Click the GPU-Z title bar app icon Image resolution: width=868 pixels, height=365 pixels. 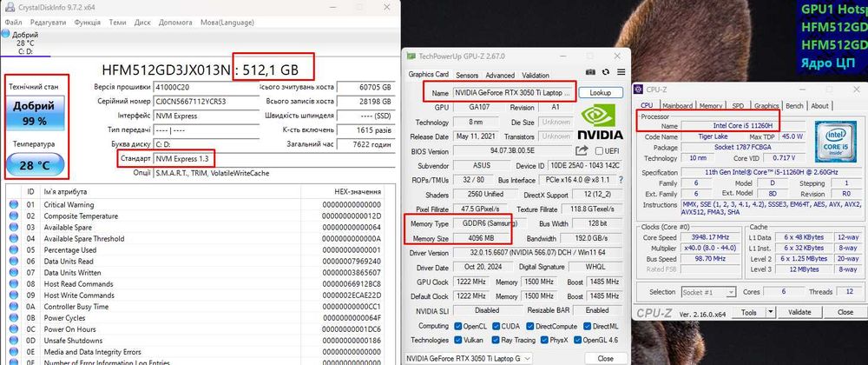(x=411, y=56)
